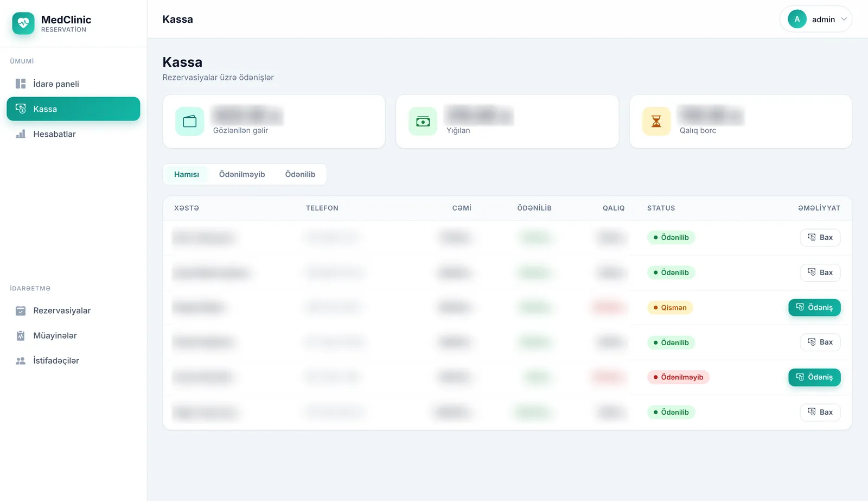868x501 pixels.
Task: Click the XƏSTƏ column header
Action: 187,208
